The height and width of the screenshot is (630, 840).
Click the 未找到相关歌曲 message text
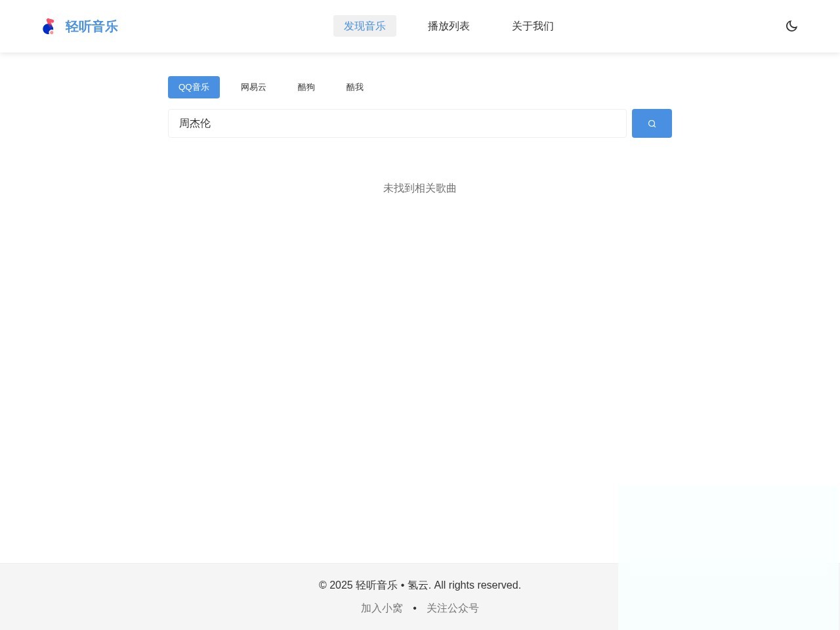click(x=420, y=188)
